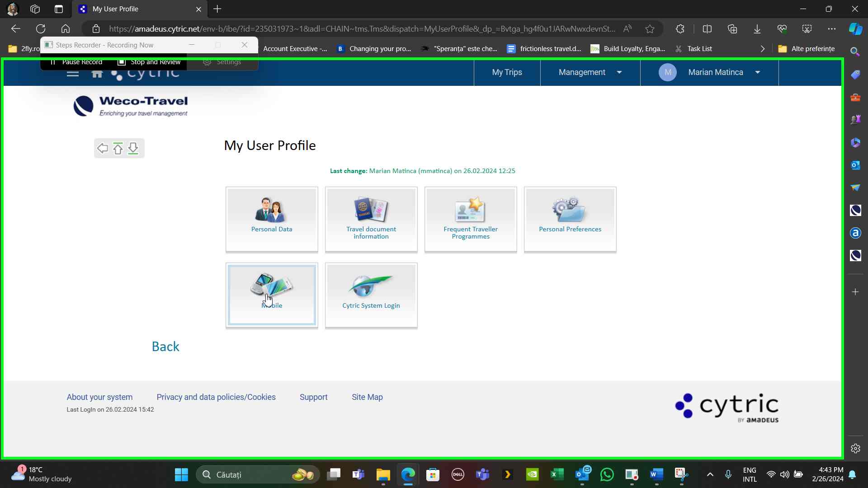The height and width of the screenshot is (488, 868).
Task: Open the split screen icon
Action: tap(708, 29)
